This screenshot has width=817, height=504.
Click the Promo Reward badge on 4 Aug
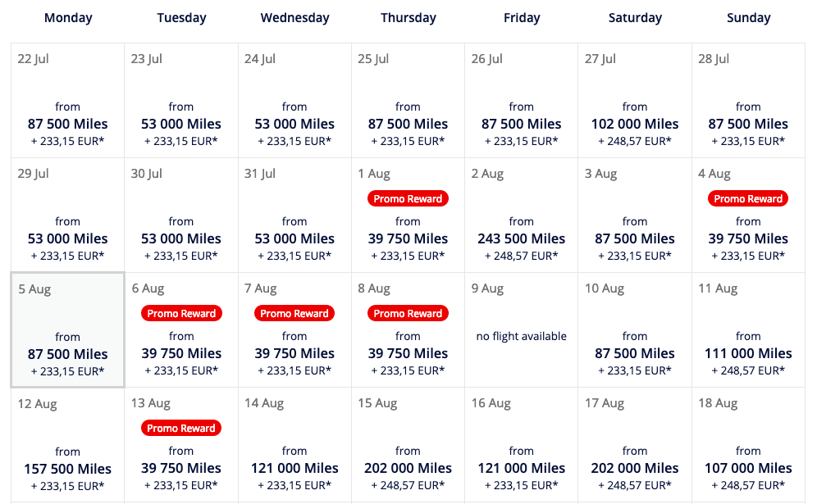[x=748, y=198]
